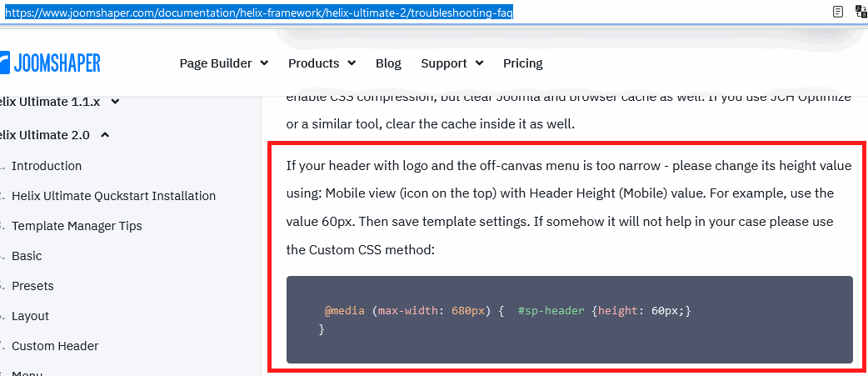Click the JoomShaper logo
The height and width of the screenshot is (376, 868).
coord(50,63)
